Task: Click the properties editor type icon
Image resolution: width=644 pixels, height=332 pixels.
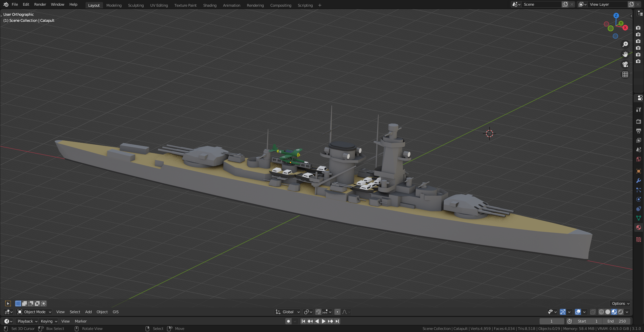Action: pyautogui.click(x=640, y=98)
